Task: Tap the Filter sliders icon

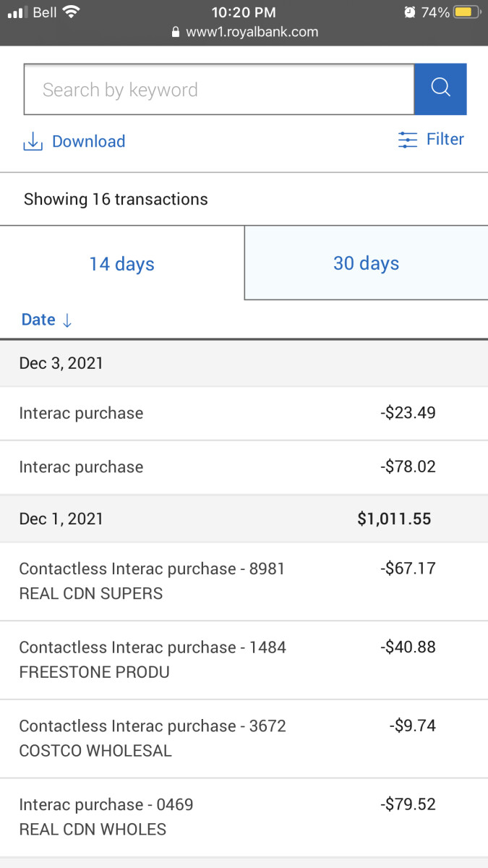Action: pos(408,140)
